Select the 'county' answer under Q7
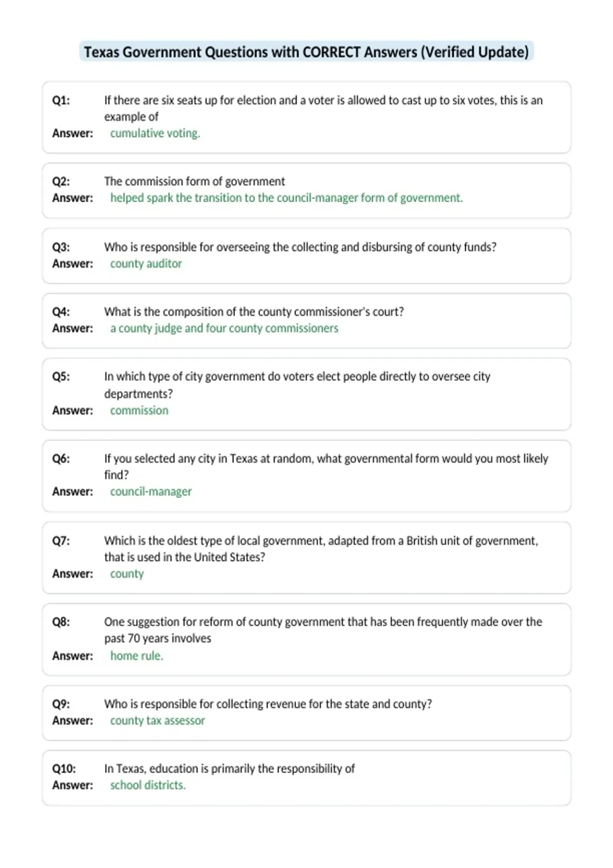The height and width of the screenshot is (868, 613). tap(127, 574)
